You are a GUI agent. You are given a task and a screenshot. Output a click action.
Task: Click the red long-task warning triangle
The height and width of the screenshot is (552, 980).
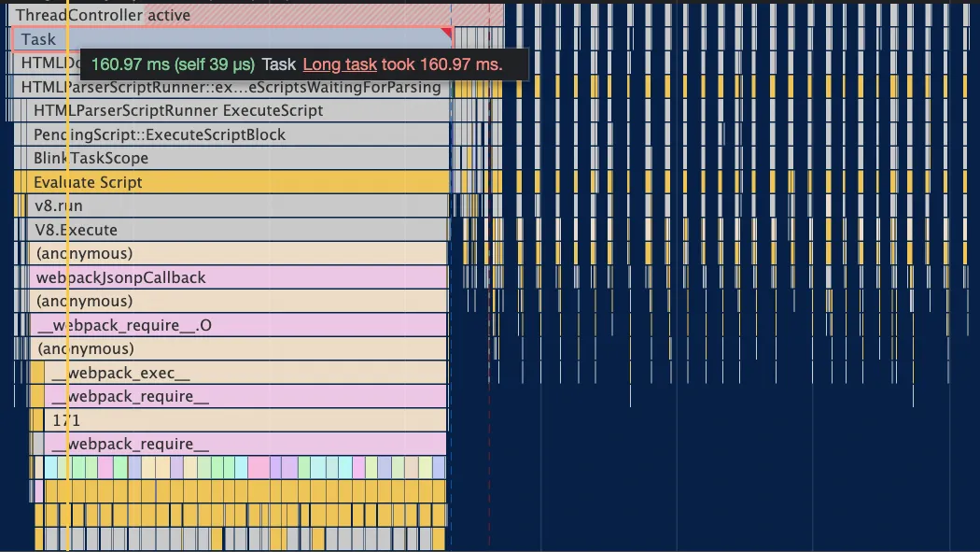coord(447,32)
